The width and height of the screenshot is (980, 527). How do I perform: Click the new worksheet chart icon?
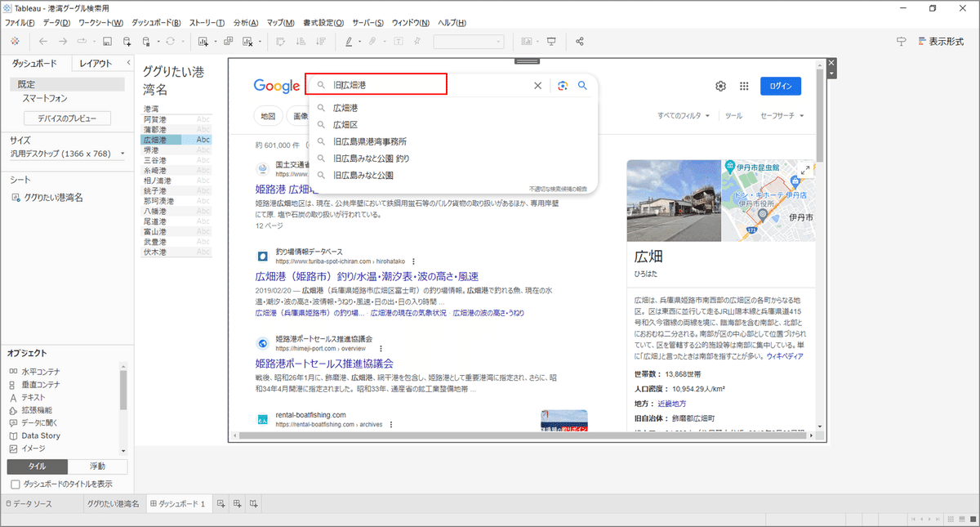point(203,41)
